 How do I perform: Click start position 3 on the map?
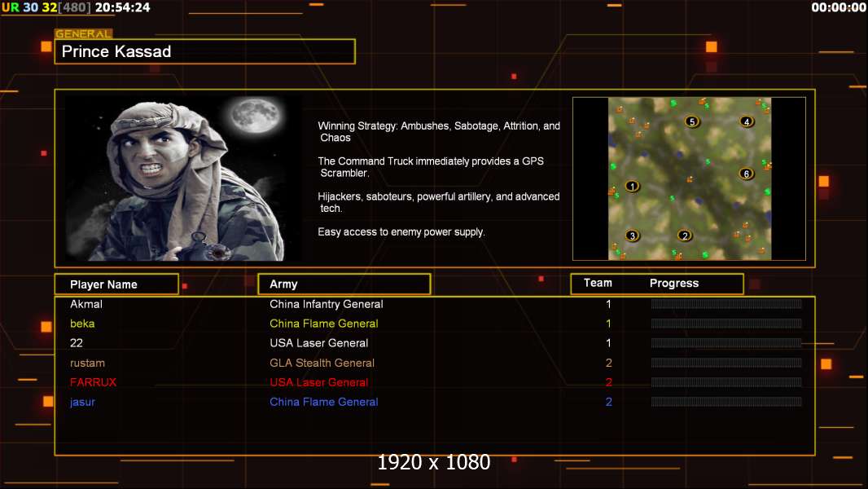632,236
